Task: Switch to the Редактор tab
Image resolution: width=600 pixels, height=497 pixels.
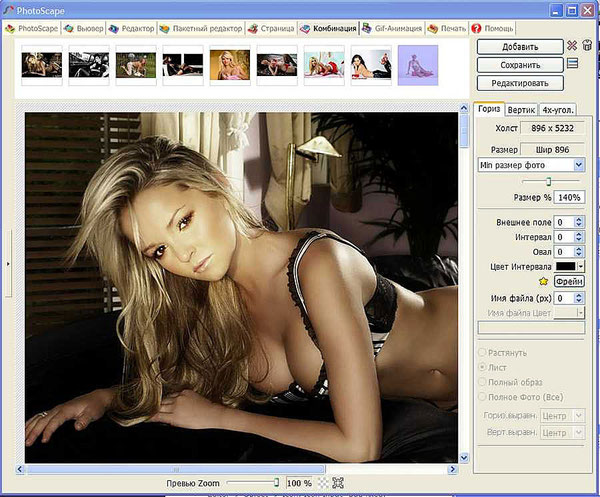Action: 132,29
